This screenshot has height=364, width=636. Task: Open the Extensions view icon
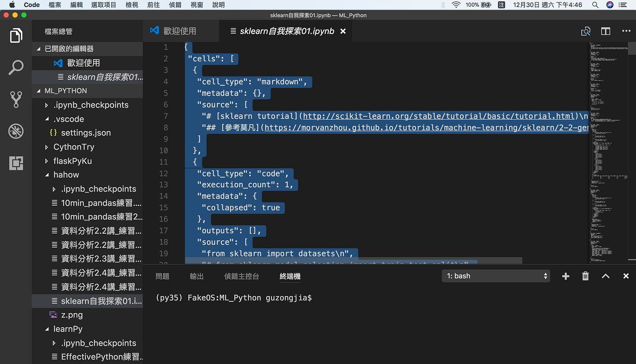click(15, 162)
